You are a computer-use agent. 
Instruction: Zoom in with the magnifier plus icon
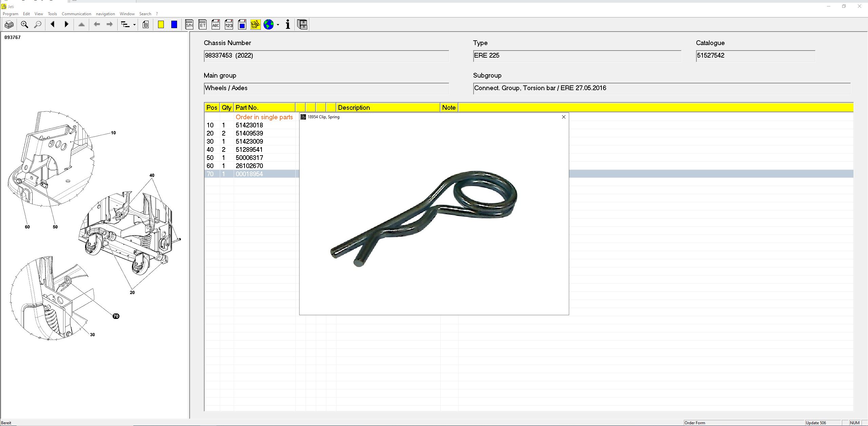24,24
